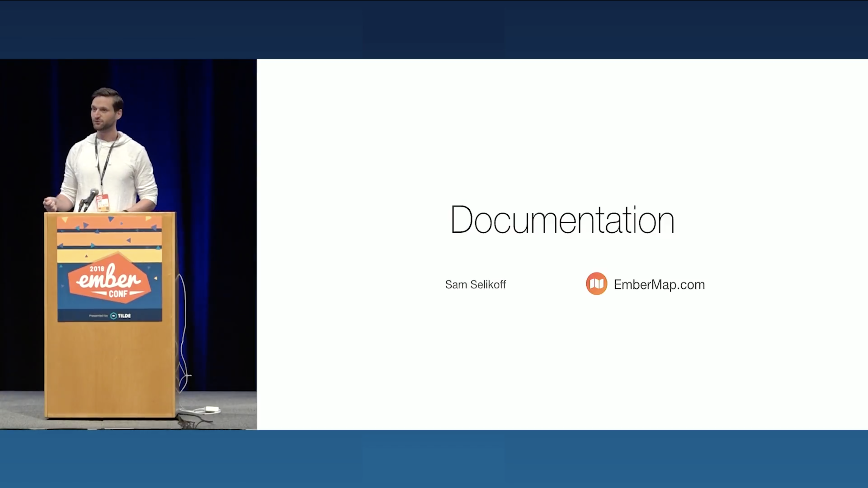Click the speaker's clenched hand
The width and height of the screenshot is (868, 488).
point(50,203)
